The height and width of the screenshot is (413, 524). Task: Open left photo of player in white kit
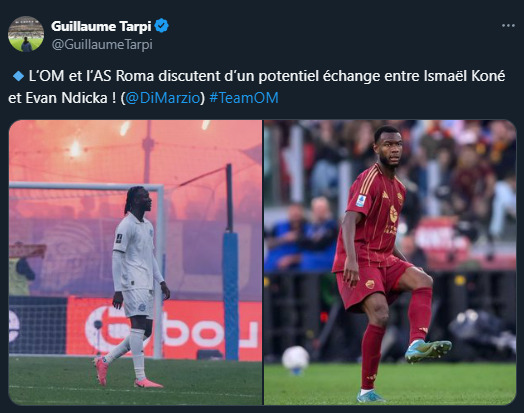click(135, 262)
